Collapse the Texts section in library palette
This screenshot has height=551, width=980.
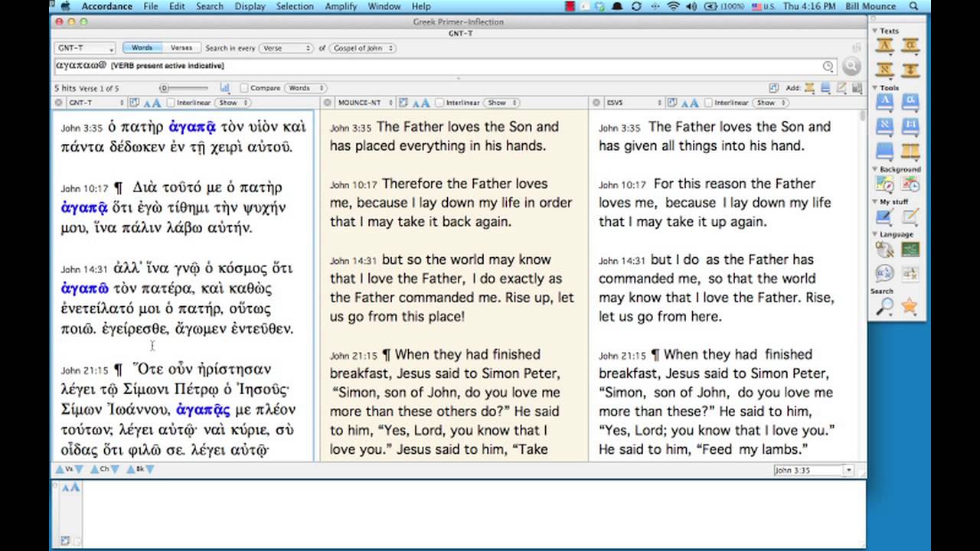pyautogui.click(x=875, y=31)
